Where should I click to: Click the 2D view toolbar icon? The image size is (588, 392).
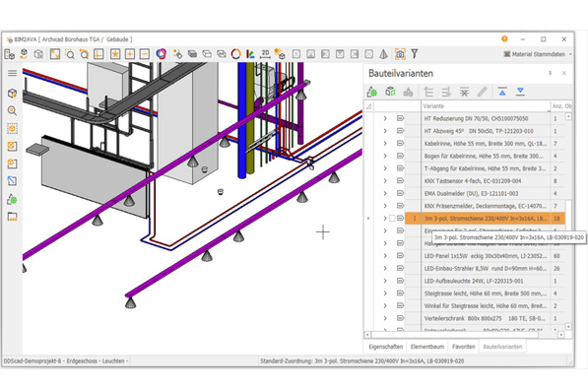click(x=265, y=54)
